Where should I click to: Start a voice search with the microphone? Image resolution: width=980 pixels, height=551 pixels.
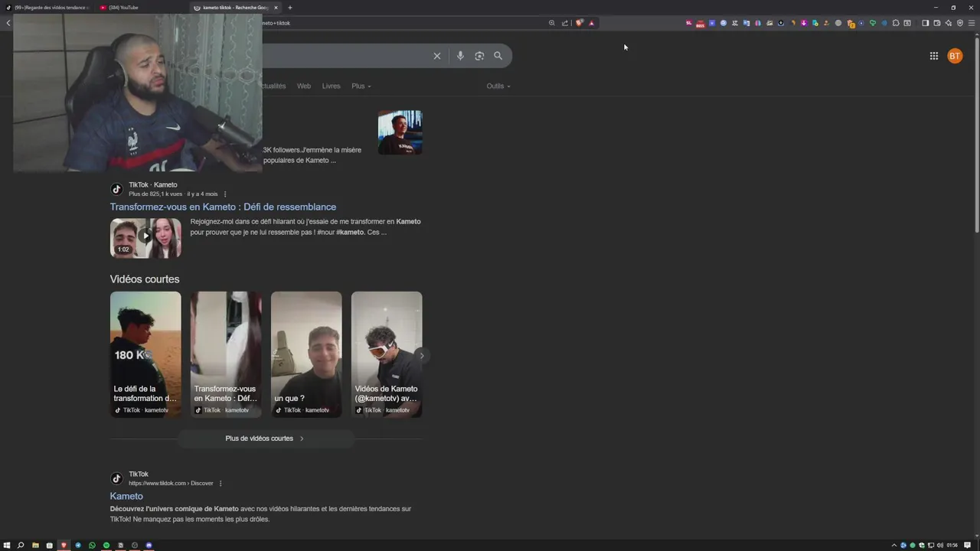tap(460, 56)
